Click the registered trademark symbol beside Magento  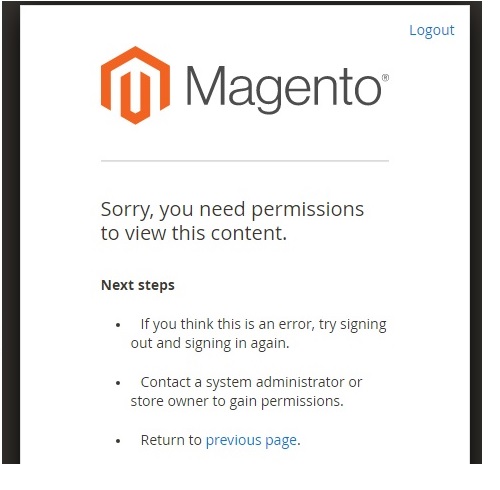[x=385, y=78]
